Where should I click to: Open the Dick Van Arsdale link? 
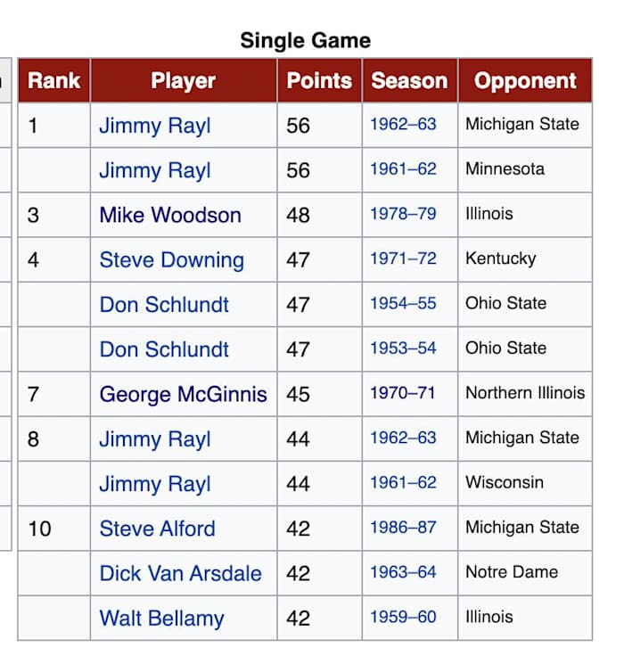(180, 573)
